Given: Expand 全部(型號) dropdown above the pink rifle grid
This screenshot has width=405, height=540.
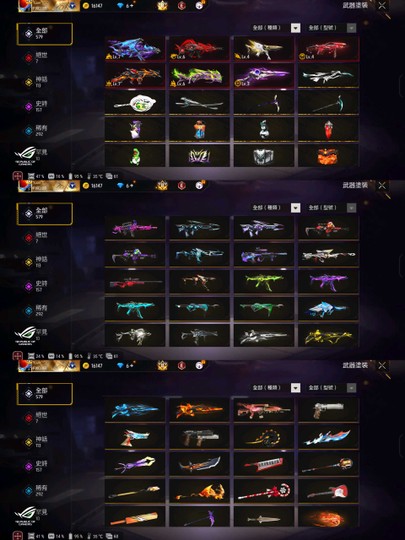Looking at the screenshot, I should 332,208.
